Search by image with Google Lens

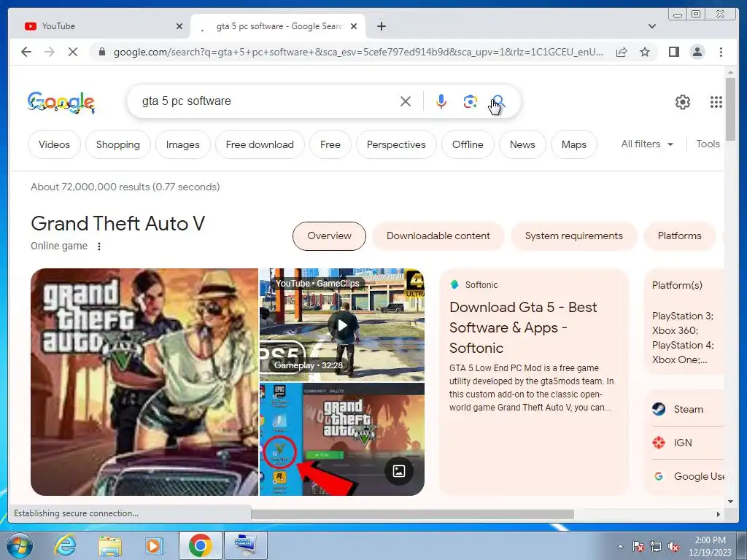pyautogui.click(x=471, y=101)
